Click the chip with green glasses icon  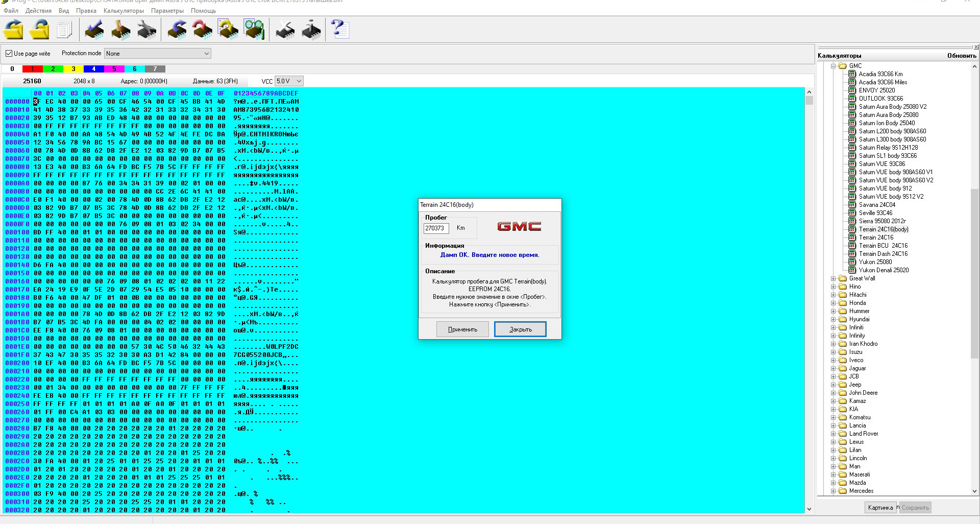[x=254, y=30]
